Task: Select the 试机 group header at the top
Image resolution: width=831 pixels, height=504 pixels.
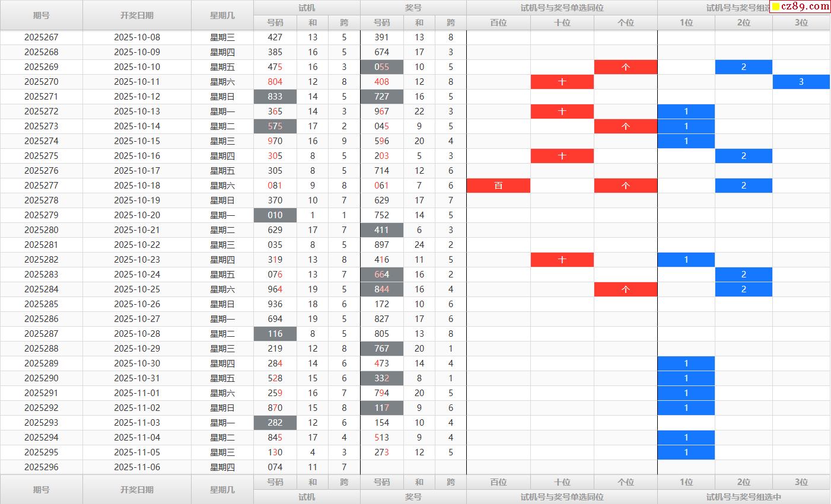Action: 307,8
